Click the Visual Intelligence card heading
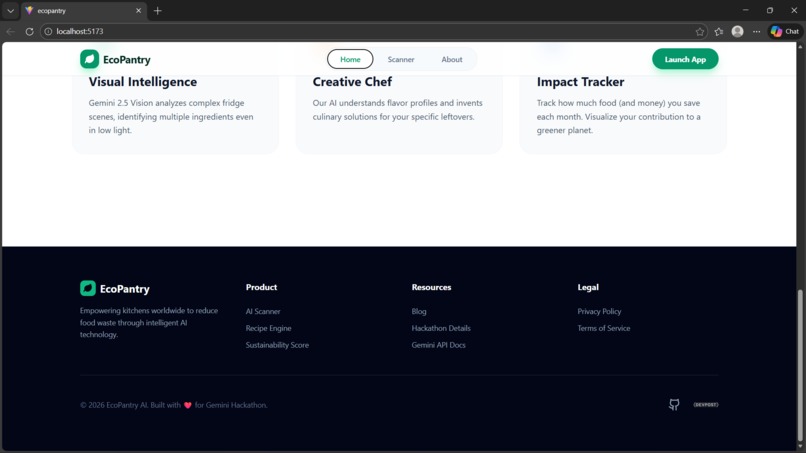 142,82
